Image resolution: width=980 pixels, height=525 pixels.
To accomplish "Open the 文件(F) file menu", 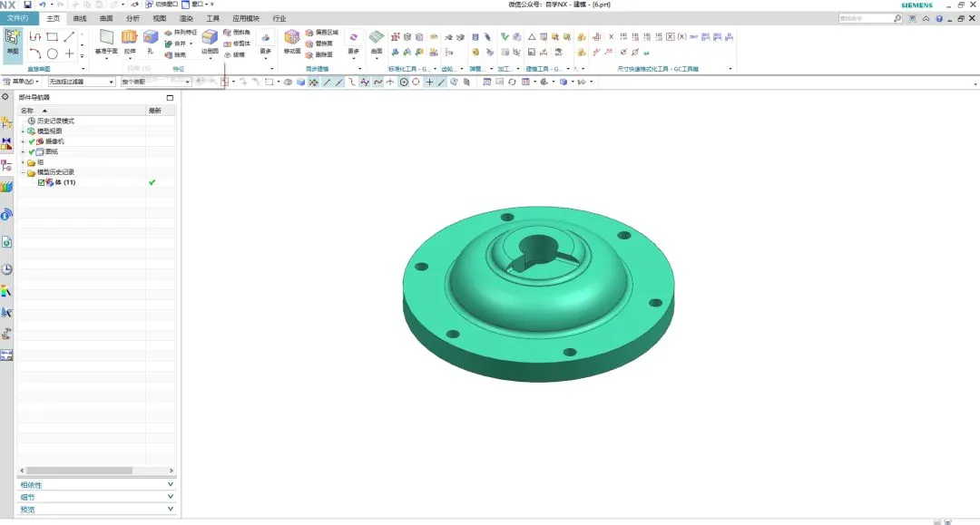I will click(x=17, y=18).
